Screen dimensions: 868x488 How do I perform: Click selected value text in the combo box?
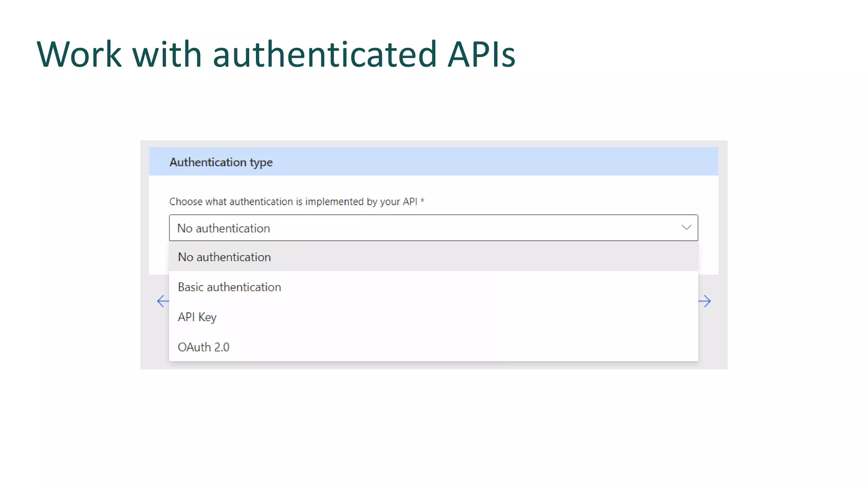[x=223, y=228]
